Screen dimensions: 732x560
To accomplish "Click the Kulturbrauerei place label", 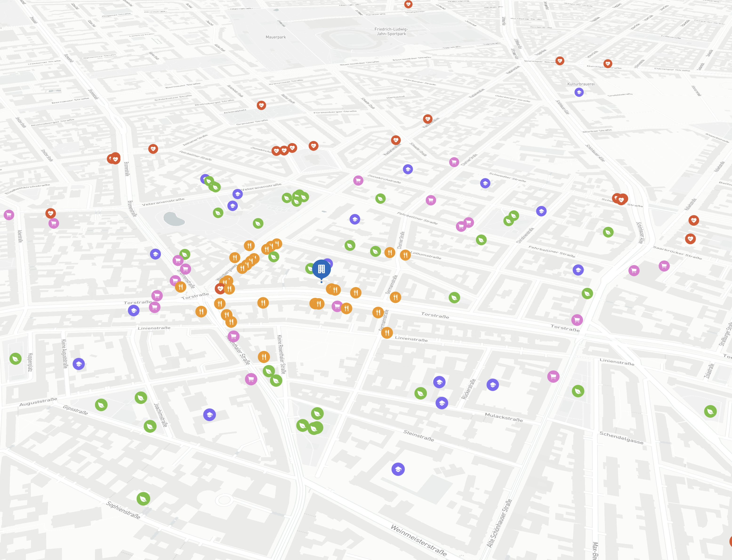I will pyautogui.click(x=581, y=84).
